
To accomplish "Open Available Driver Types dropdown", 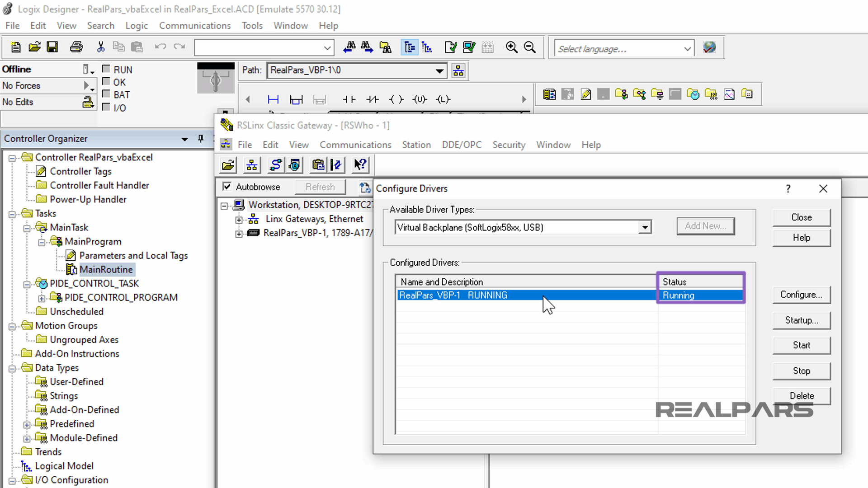I will 645,227.
